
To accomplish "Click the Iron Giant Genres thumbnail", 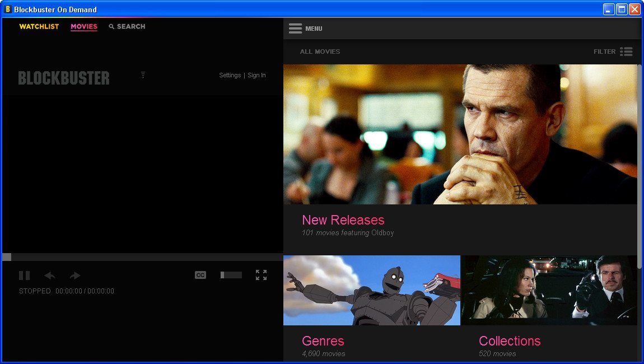I will pyautogui.click(x=372, y=291).
